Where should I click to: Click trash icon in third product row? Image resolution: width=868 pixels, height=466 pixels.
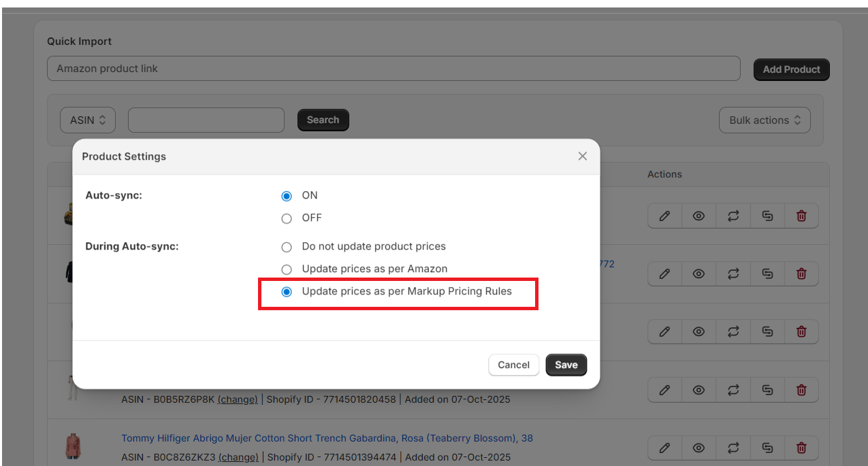click(801, 331)
